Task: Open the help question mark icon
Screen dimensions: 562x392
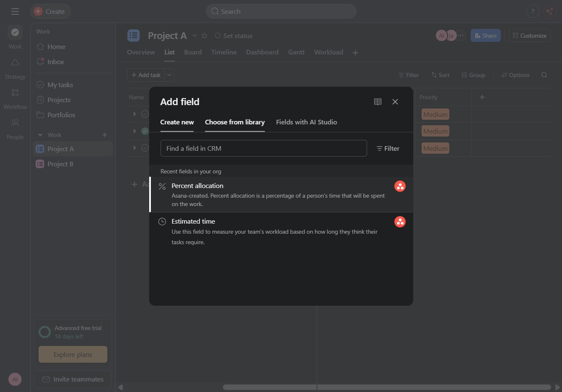Action: coord(533,11)
